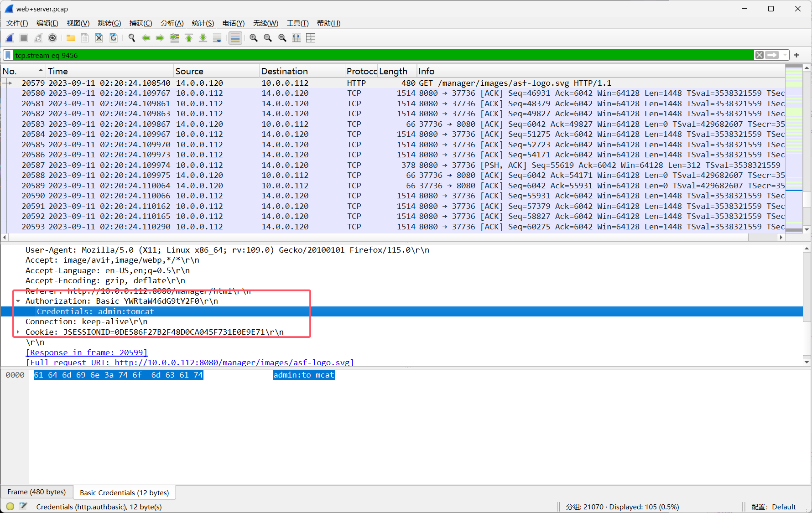This screenshot has width=812, height=513.
Task: Sort by the Source column header
Action: 216,71
